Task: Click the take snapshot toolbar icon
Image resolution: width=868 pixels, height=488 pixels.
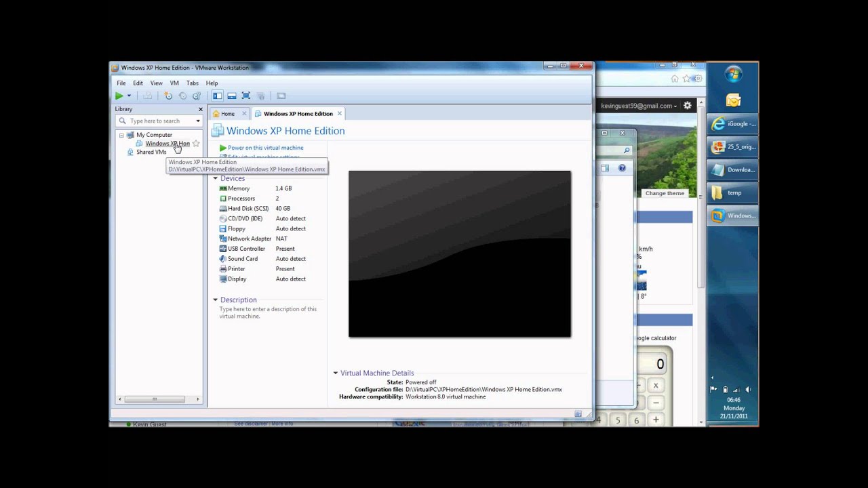Action: coord(168,96)
